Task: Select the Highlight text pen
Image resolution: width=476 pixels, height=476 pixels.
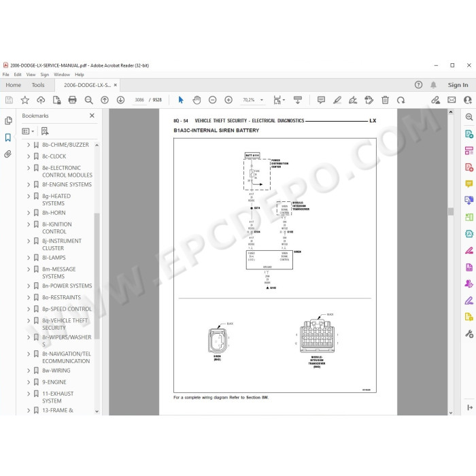Action: pos(337,100)
